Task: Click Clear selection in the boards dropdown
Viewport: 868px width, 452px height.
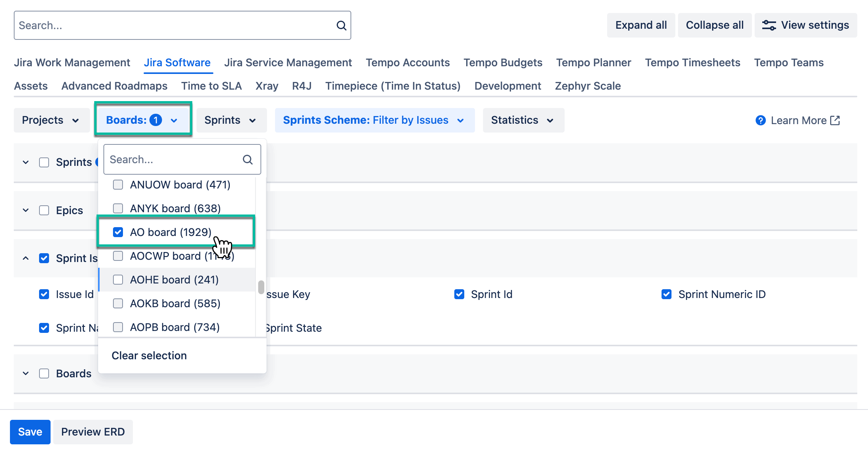Action: click(149, 355)
